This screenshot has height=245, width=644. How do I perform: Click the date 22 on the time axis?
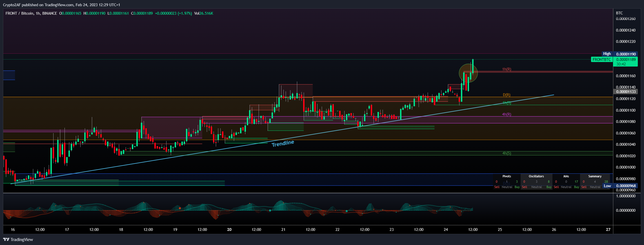[337, 229]
